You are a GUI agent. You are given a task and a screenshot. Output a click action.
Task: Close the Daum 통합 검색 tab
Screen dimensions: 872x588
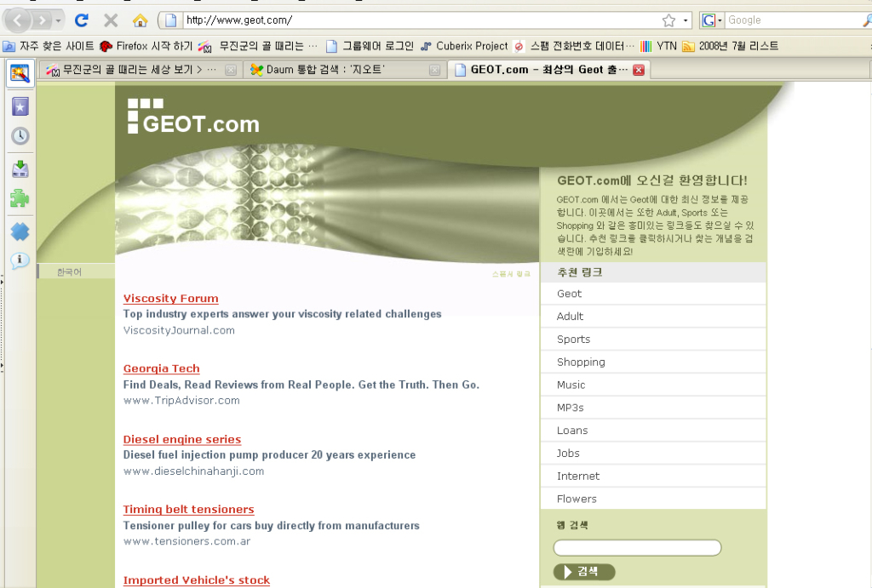point(435,70)
